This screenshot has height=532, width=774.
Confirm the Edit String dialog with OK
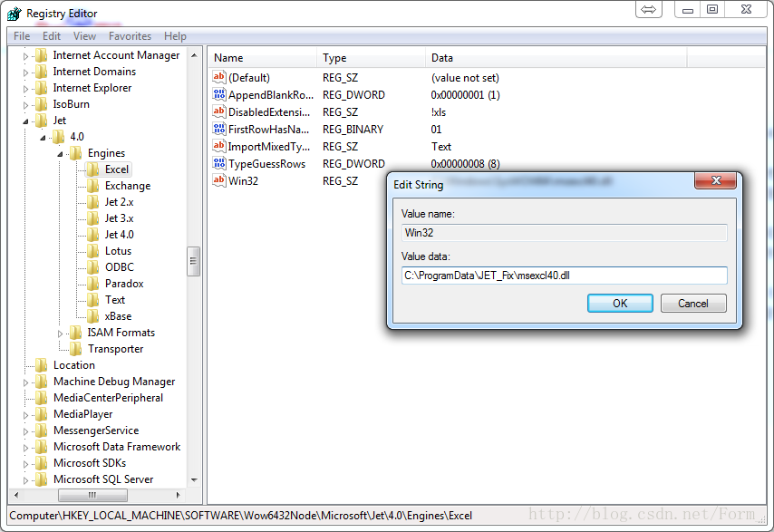[x=620, y=303]
